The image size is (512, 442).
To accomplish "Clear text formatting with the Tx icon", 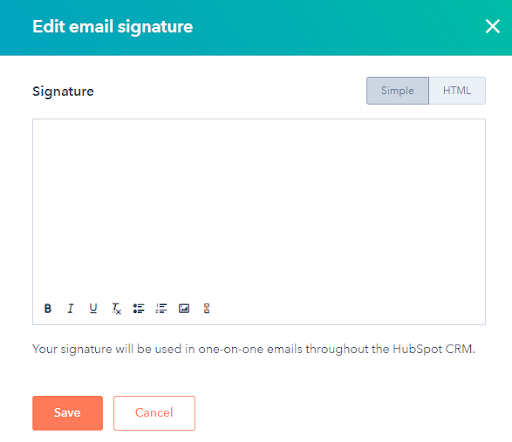I will pos(116,308).
